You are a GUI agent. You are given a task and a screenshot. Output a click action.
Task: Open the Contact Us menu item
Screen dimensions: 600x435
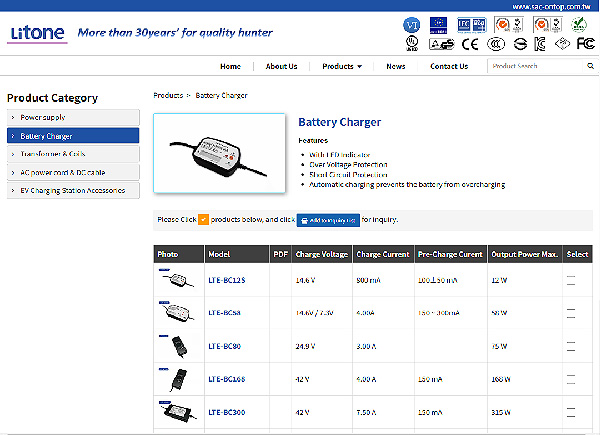pos(448,66)
